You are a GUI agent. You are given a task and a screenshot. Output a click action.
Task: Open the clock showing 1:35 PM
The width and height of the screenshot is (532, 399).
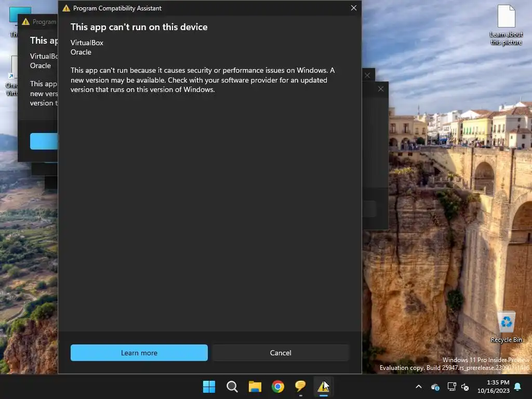coord(494,387)
